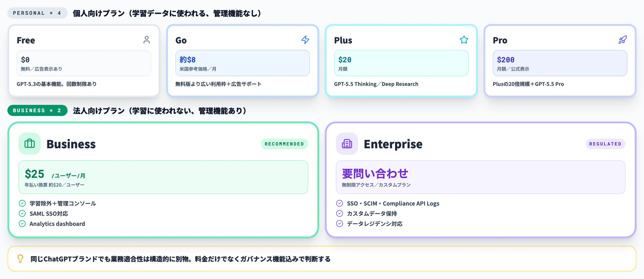Viewport: 644px width, 279px height.
Task: Click the SAML SSO対応 feature text
Action: click(49, 214)
